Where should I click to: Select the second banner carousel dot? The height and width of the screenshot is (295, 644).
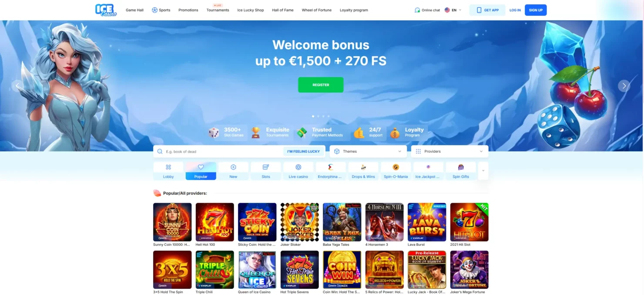pos(318,116)
